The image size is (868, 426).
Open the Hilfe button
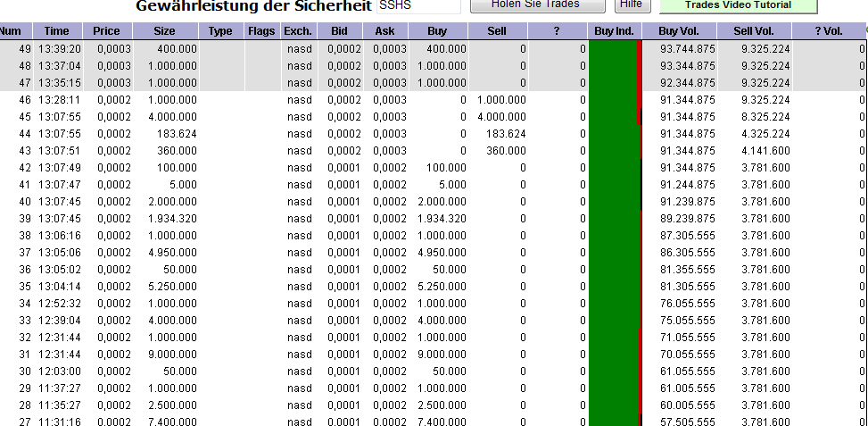point(631,4)
